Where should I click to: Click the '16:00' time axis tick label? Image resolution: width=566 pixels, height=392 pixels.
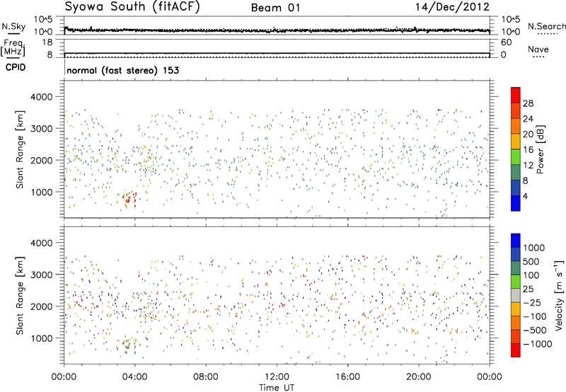pos(347,377)
